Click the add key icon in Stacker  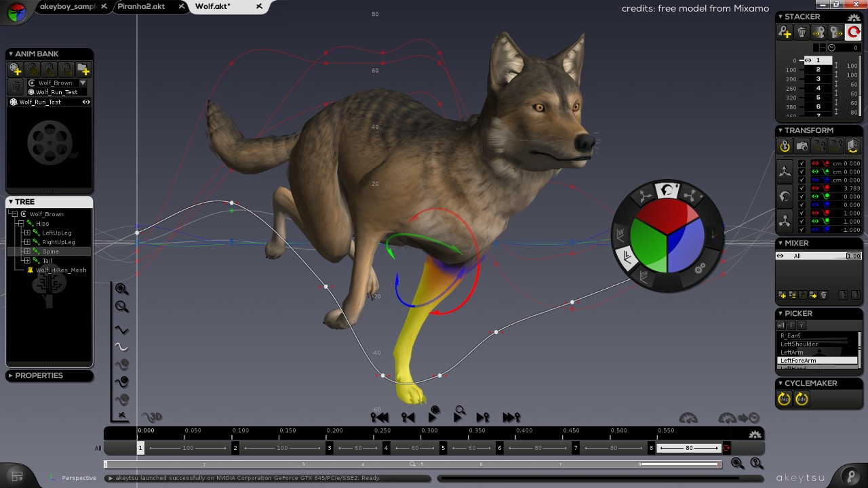point(785,32)
